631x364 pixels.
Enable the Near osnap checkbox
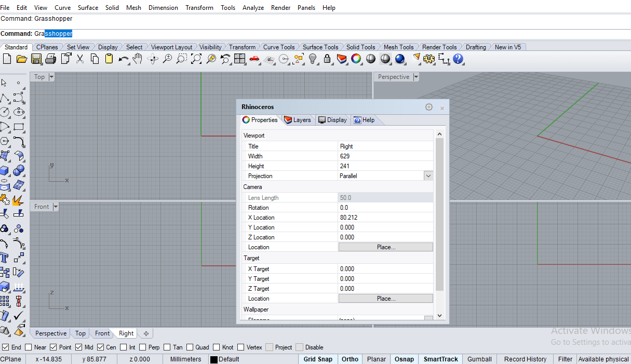(x=29, y=347)
